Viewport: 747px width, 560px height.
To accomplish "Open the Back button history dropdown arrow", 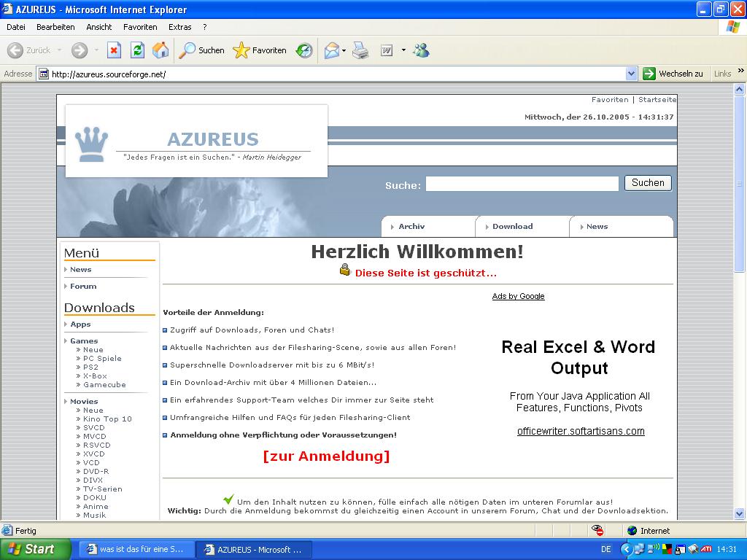I will pos(59,50).
